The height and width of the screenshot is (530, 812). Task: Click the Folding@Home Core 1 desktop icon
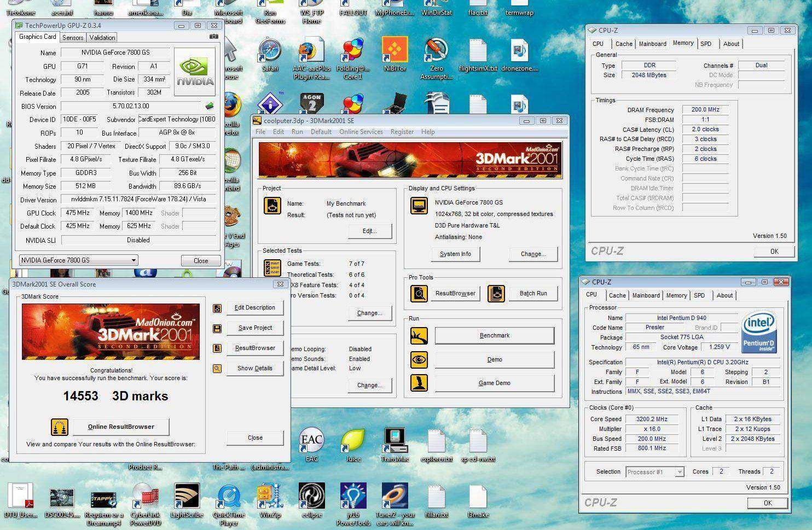tap(353, 59)
